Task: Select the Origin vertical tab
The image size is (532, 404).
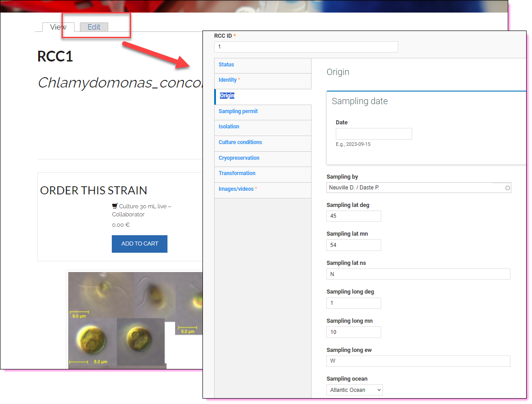Action: click(227, 96)
